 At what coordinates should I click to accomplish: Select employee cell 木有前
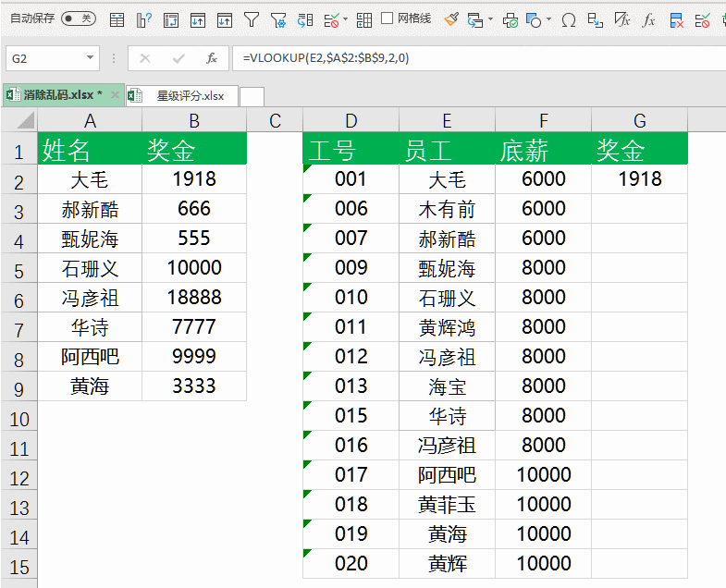(447, 208)
